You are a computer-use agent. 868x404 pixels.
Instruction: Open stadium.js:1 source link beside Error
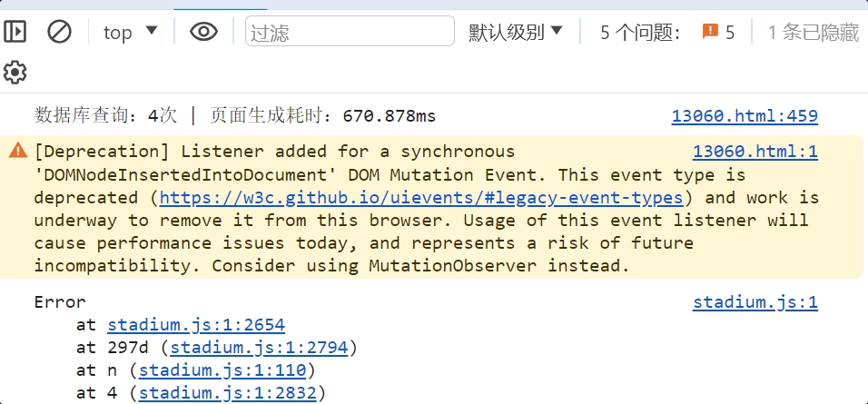tap(755, 302)
